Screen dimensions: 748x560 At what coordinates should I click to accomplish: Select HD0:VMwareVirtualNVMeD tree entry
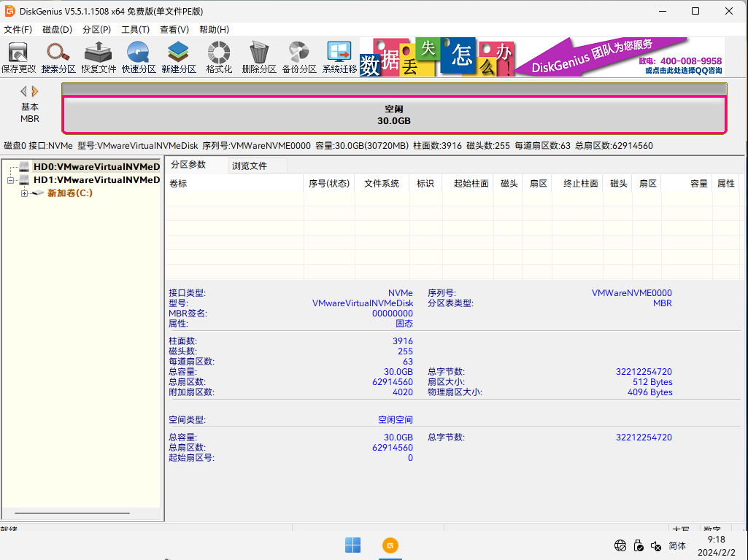[96, 166]
